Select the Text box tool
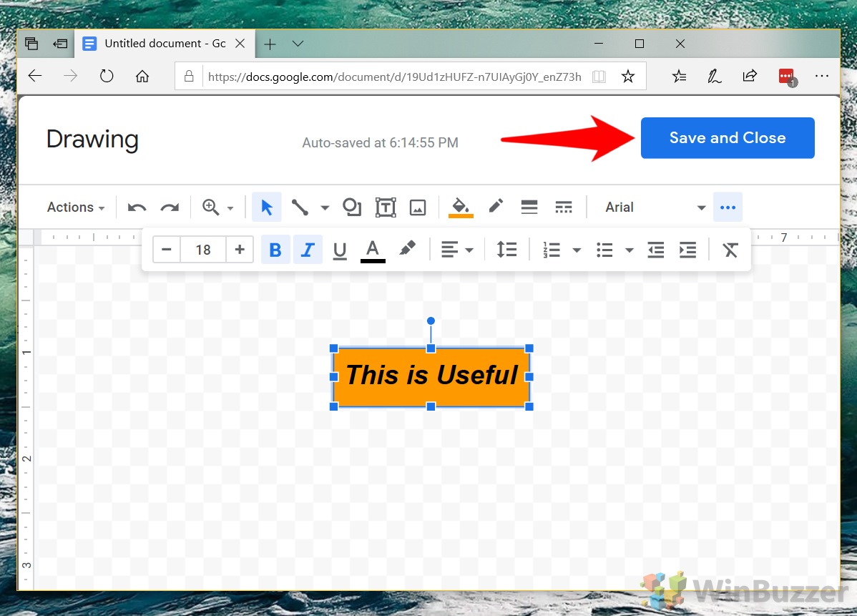The width and height of the screenshot is (857, 616). point(386,207)
